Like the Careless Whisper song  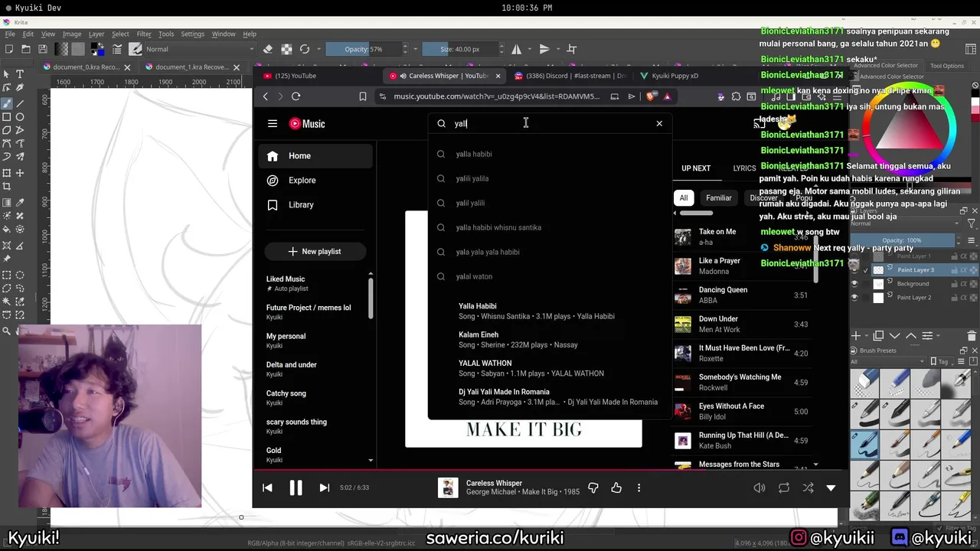(616, 487)
